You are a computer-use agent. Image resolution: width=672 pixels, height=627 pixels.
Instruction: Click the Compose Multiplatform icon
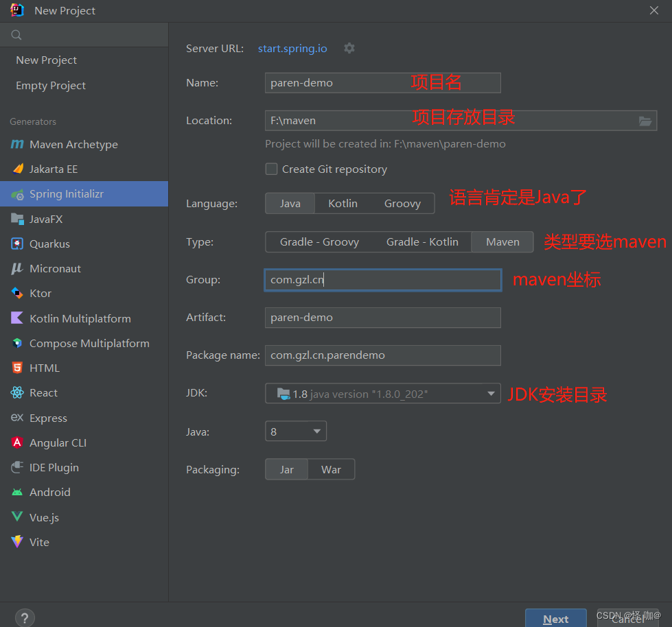pos(17,343)
